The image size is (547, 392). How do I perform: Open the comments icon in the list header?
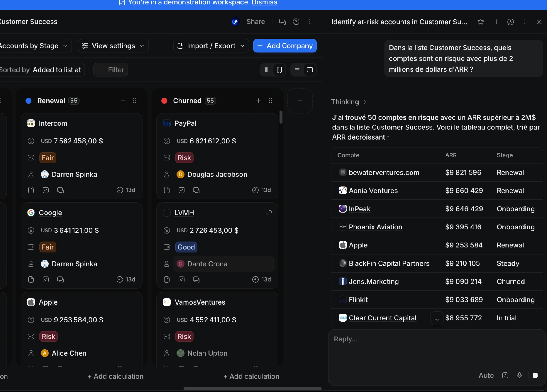pyautogui.click(x=282, y=22)
